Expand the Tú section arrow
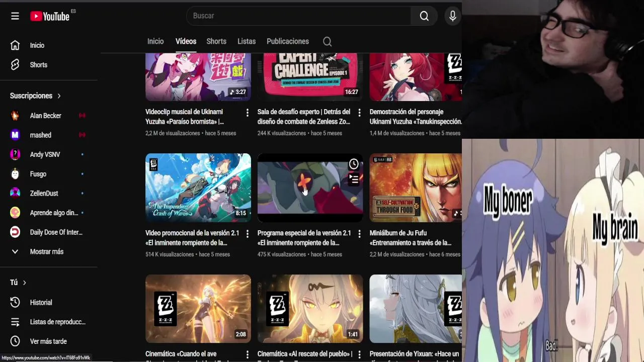 tap(24, 283)
